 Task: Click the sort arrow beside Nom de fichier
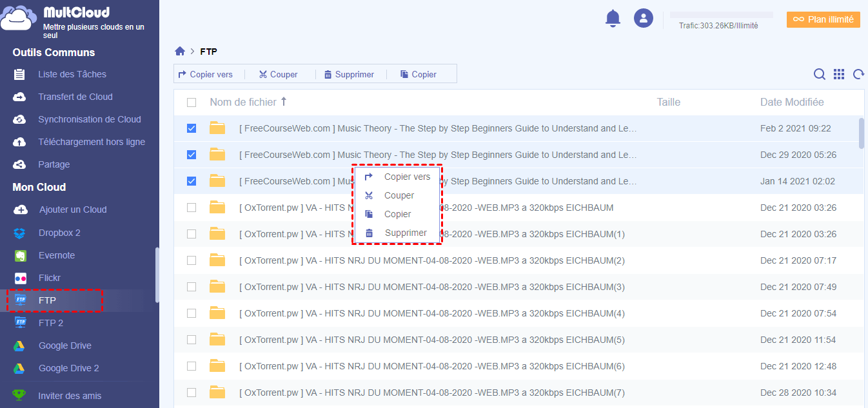284,102
